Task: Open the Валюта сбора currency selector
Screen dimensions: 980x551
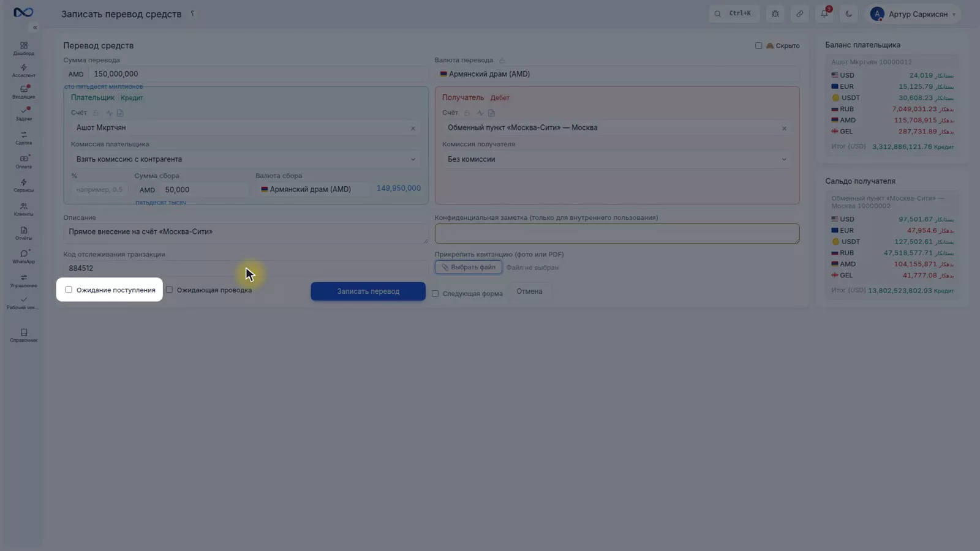Action: (312, 189)
